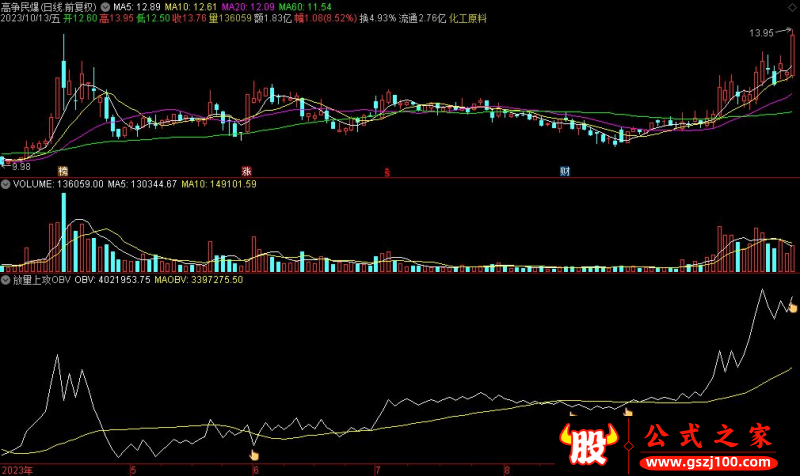Screen dimensions: 800x476
Task: Click the month 6 time axis label
Action: (x=256, y=470)
